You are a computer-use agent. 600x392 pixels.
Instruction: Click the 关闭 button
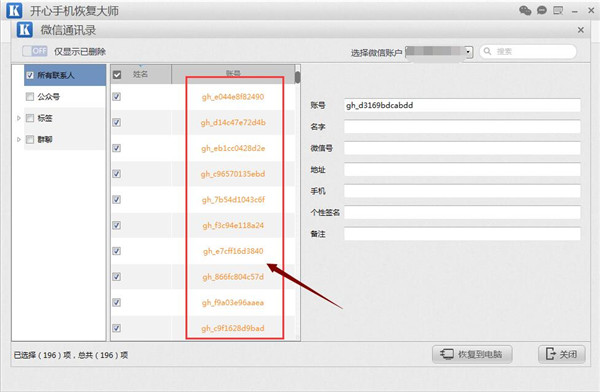point(562,354)
